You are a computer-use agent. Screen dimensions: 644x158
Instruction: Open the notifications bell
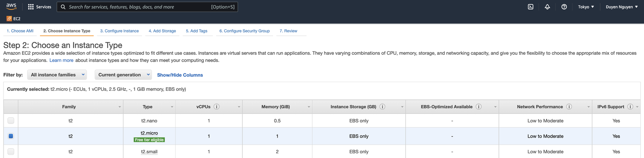coord(547,7)
